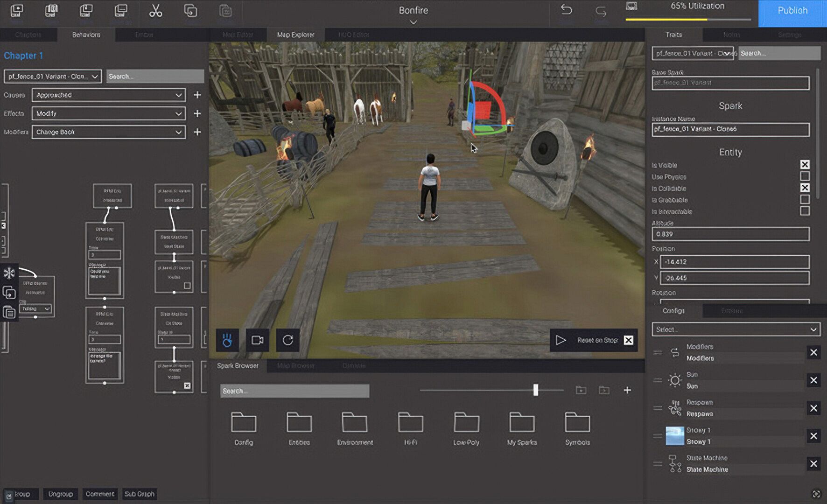Click the snowflake freeze icon on left edge
827x504 pixels.
click(x=9, y=273)
